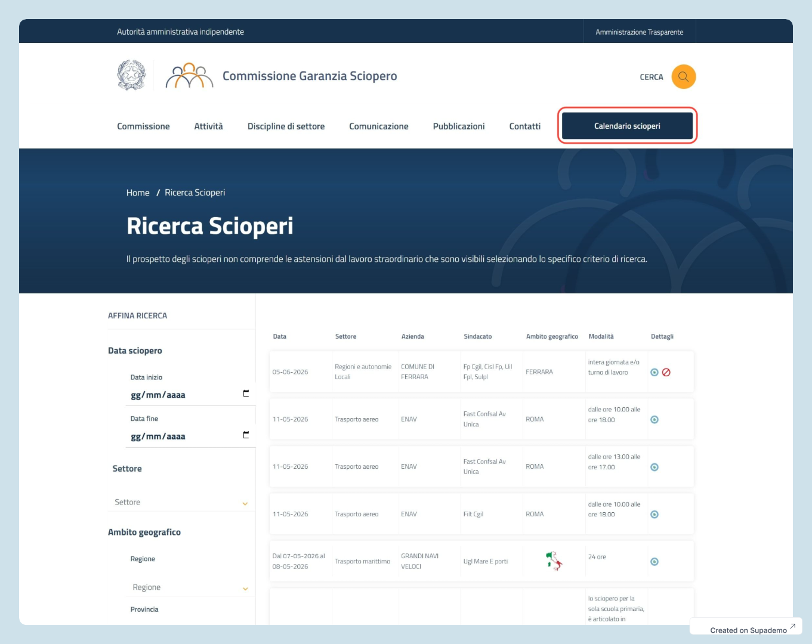Click the Settore column header

(x=345, y=336)
